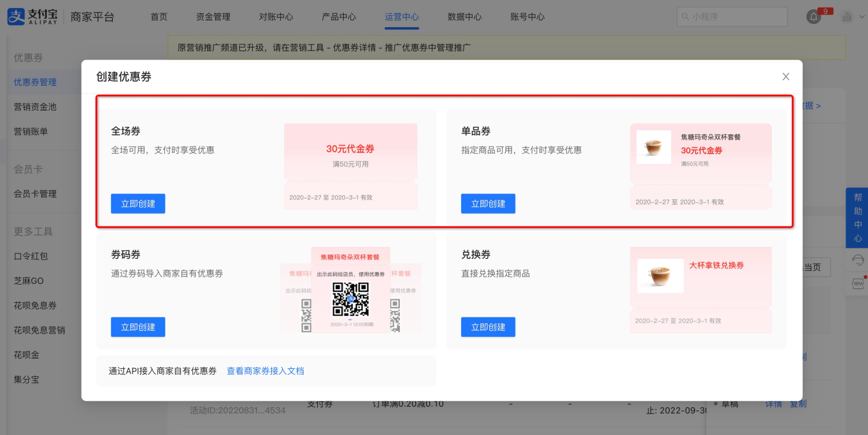Close the 创建优惠券 dialog with X

pos(786,76)
